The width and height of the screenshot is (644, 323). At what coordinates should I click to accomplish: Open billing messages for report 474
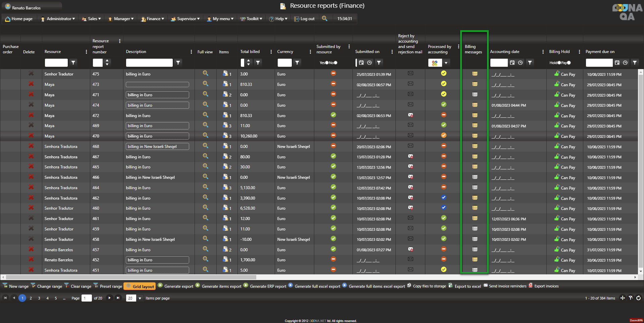475,105
